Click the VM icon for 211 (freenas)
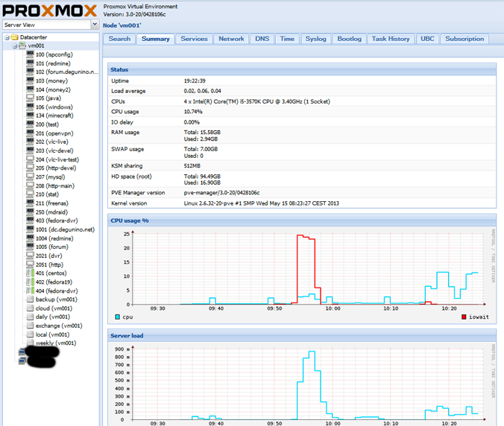This screenshot has height=426, width=504. [x=31, y=203]
